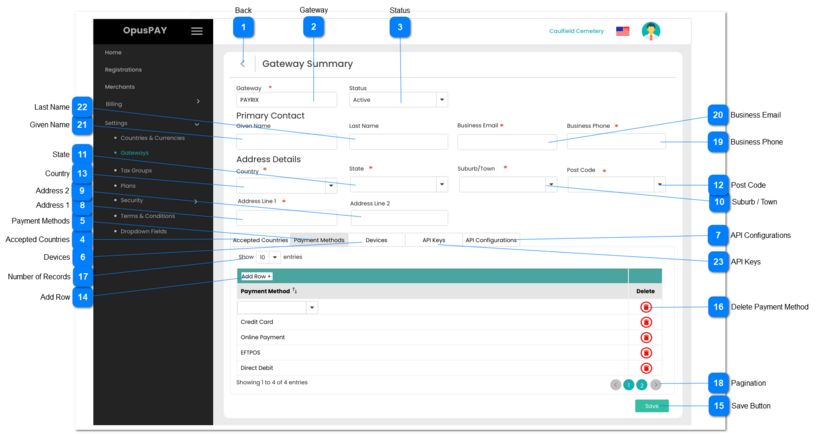Image resolution: width=816 pixels, height=434 pixels.
Task: Delete the Online Payment row
Action: click(646, 338)
